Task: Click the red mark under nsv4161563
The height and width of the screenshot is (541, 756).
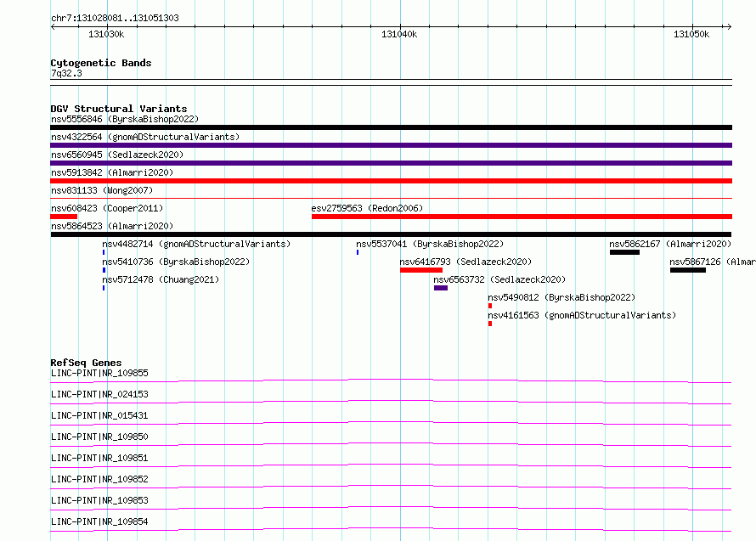Action: click(x=490, y=324)
